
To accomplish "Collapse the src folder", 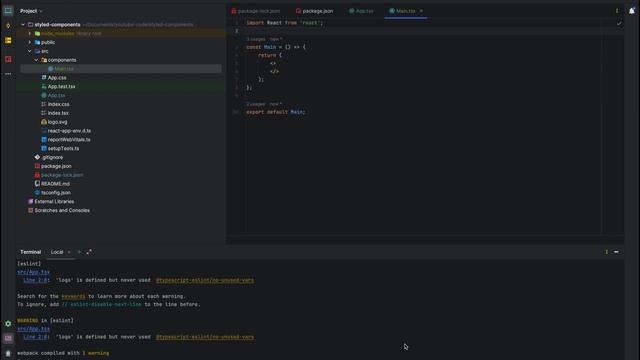I will 29,51.
